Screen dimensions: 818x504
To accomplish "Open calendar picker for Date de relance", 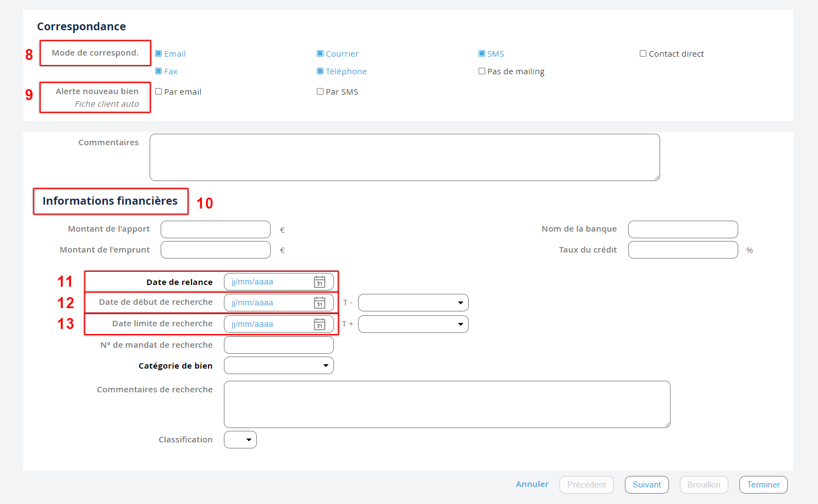I will click(x=319, y=282).
